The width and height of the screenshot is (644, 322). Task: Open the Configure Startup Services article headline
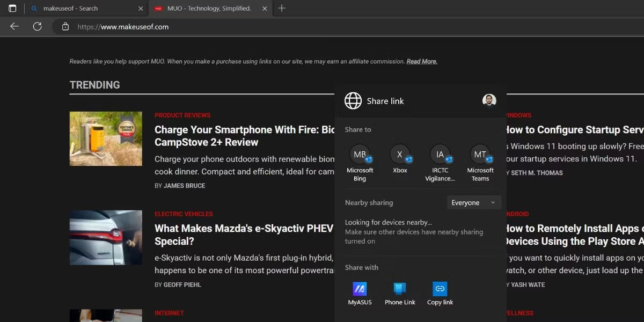pyautogui.click(x=574, y=130)
